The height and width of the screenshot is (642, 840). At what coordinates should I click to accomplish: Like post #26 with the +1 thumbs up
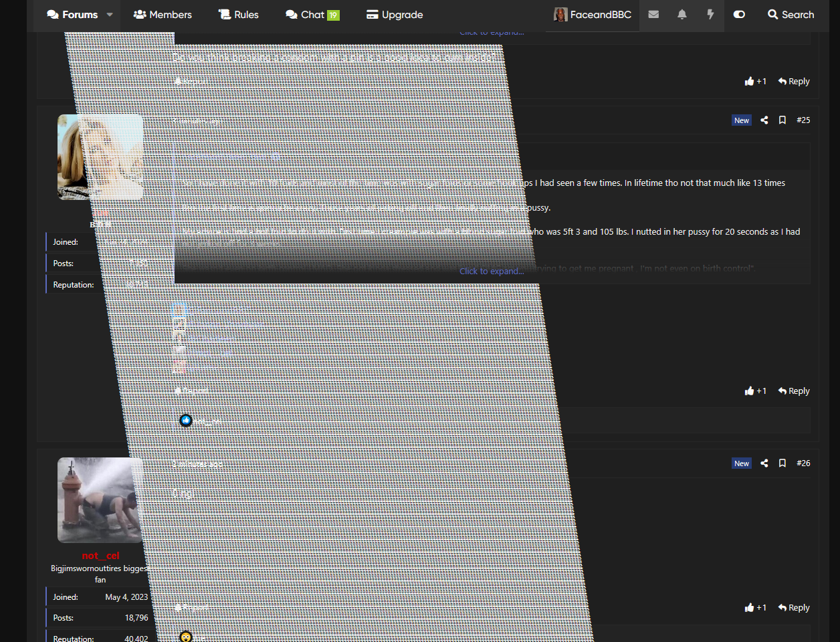(755, 608)
